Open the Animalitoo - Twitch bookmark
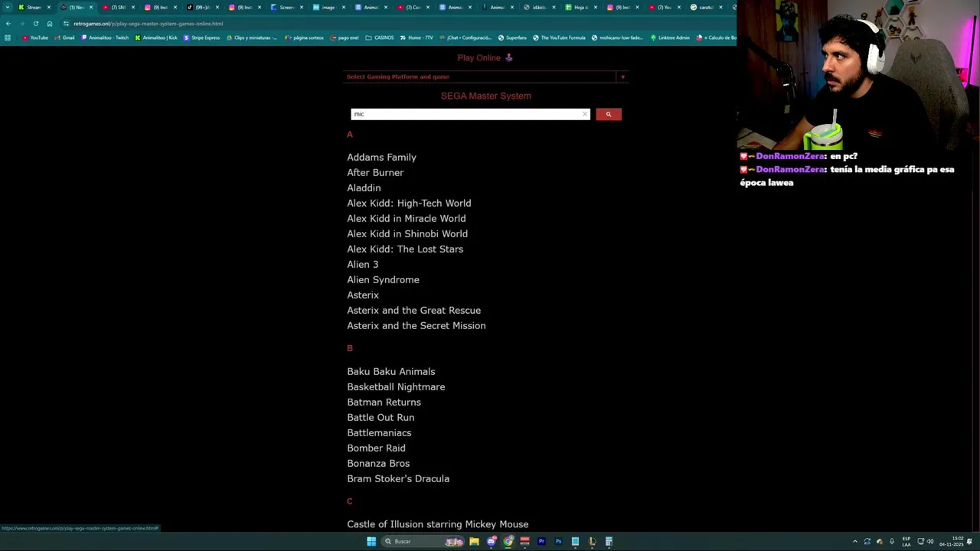 (105, 37)
